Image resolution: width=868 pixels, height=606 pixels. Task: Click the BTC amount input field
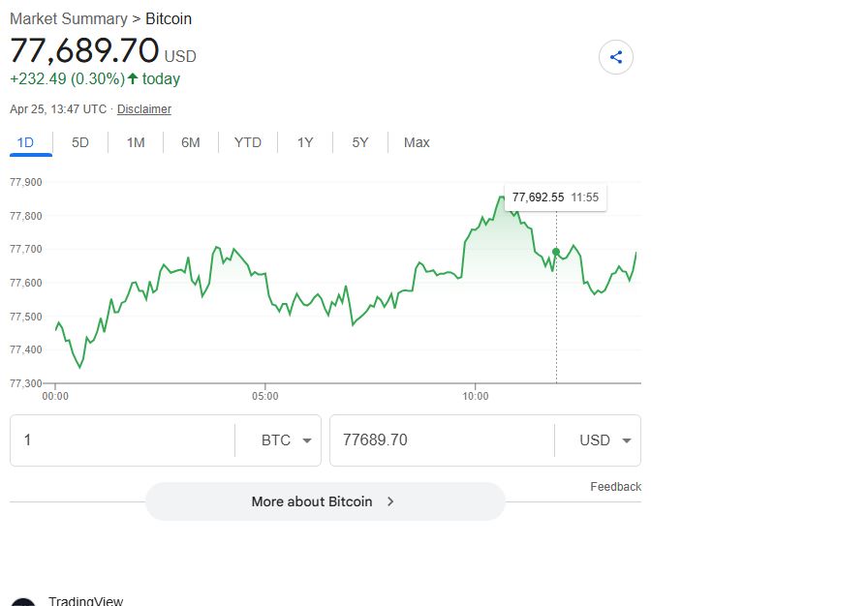122,440
